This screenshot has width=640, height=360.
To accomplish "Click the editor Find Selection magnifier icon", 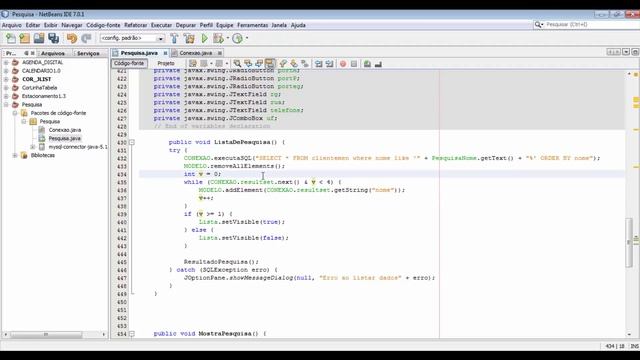I will (237, 64).
